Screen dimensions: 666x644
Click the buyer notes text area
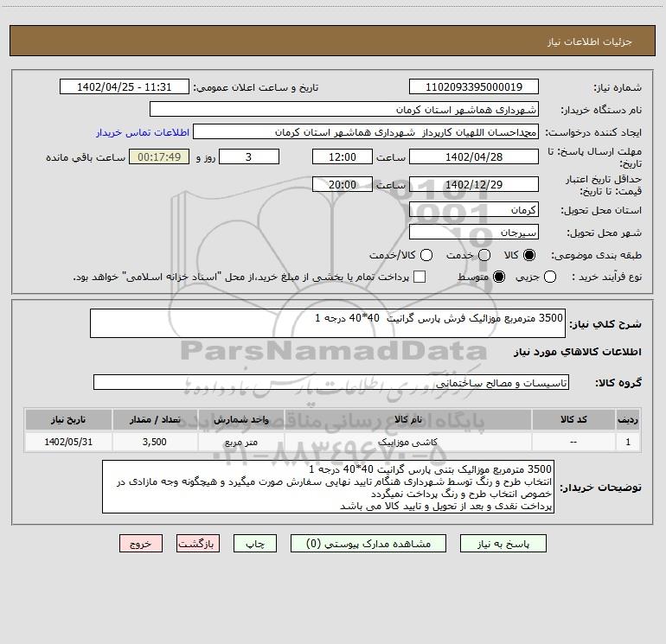pyautogui.click(x=329, y=487)
